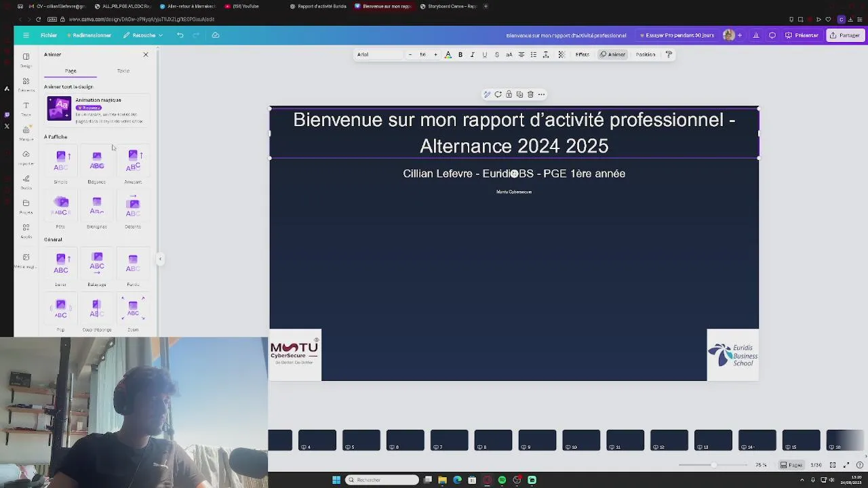Viewport: 868px width, 488px height.
Task: Apply the Entreprise animation
Action: tap(97, 211)
